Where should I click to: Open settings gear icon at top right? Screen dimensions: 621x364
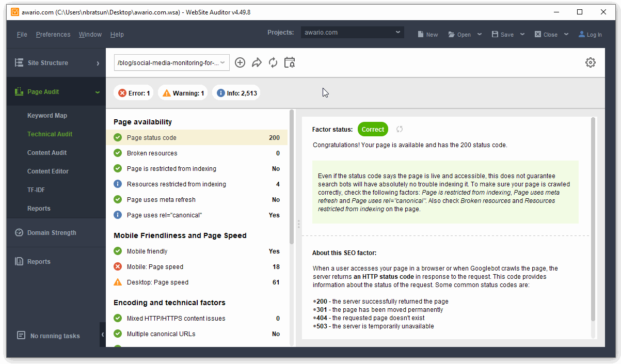click(591, 62)
